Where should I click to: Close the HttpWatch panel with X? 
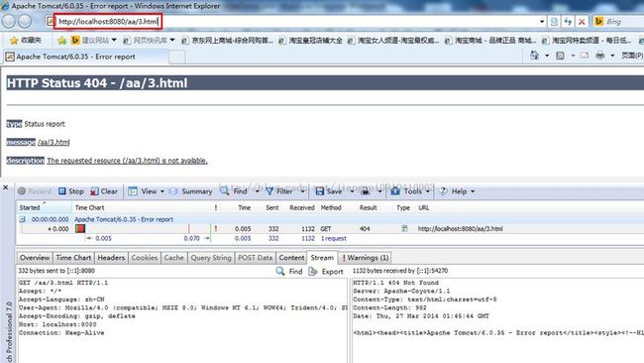[x=5, y=187]
